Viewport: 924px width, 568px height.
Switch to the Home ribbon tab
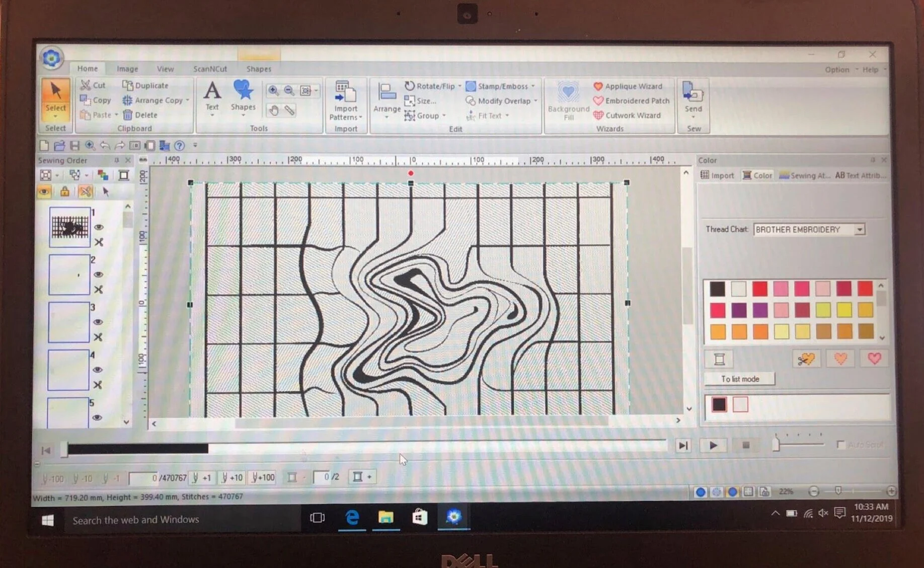pos(87,68)
